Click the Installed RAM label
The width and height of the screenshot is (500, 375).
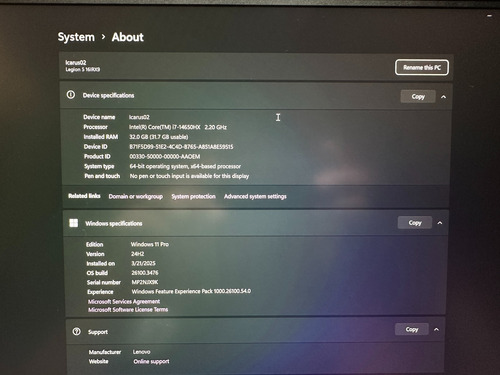101,137
